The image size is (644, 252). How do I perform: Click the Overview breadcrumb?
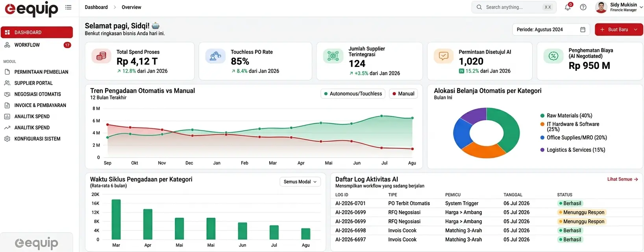pyautogui.click(x=131, y=7)
